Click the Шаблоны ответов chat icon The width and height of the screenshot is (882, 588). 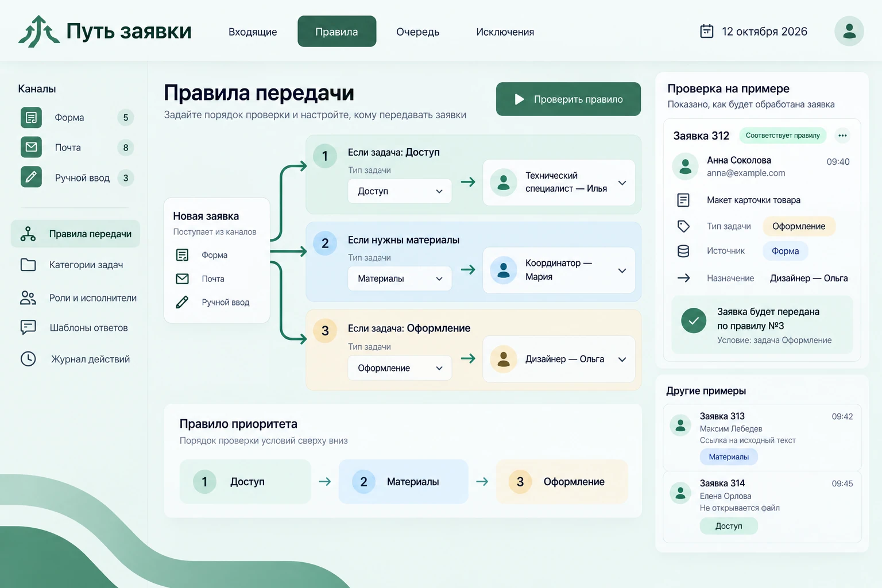coord(28,327)
